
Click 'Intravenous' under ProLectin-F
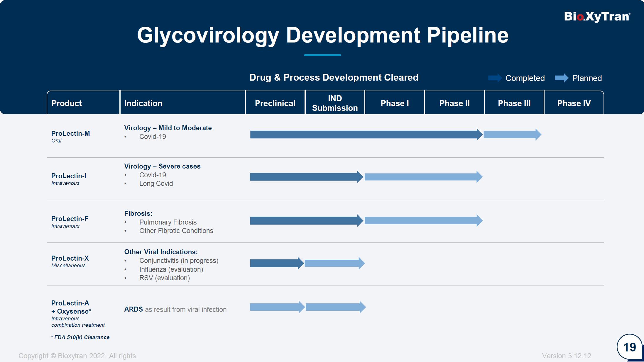coord(65,226)
